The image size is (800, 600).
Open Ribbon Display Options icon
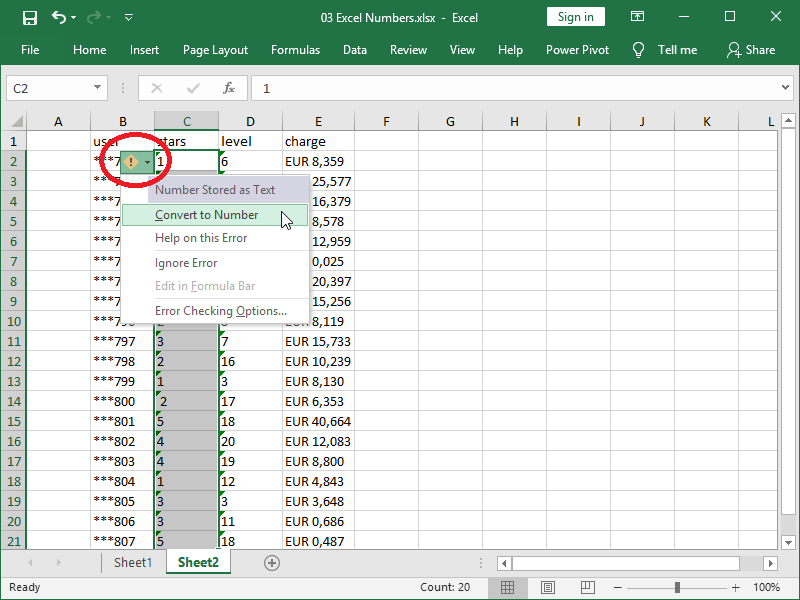coord(637,16)
